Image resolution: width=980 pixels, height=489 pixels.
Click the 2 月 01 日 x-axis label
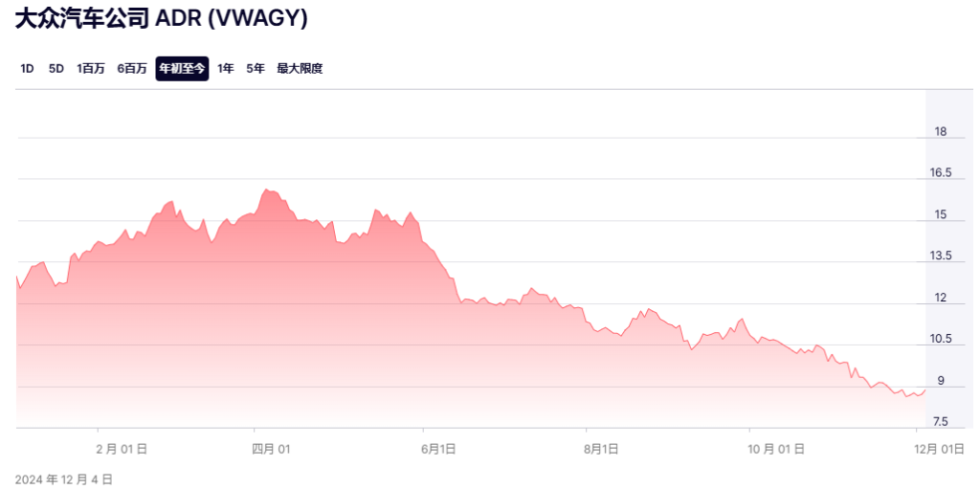(122, 448)
